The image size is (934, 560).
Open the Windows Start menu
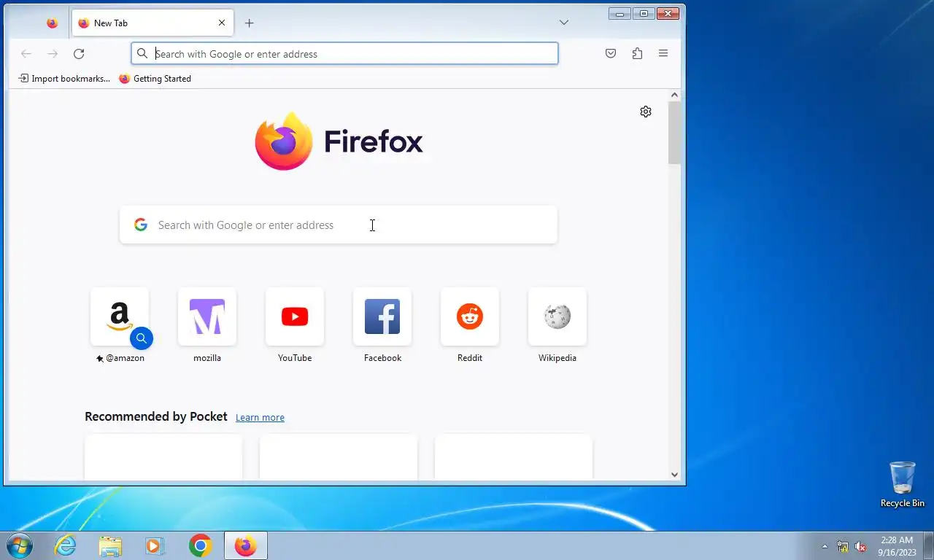pyautogui.click(x=20, y=545)
